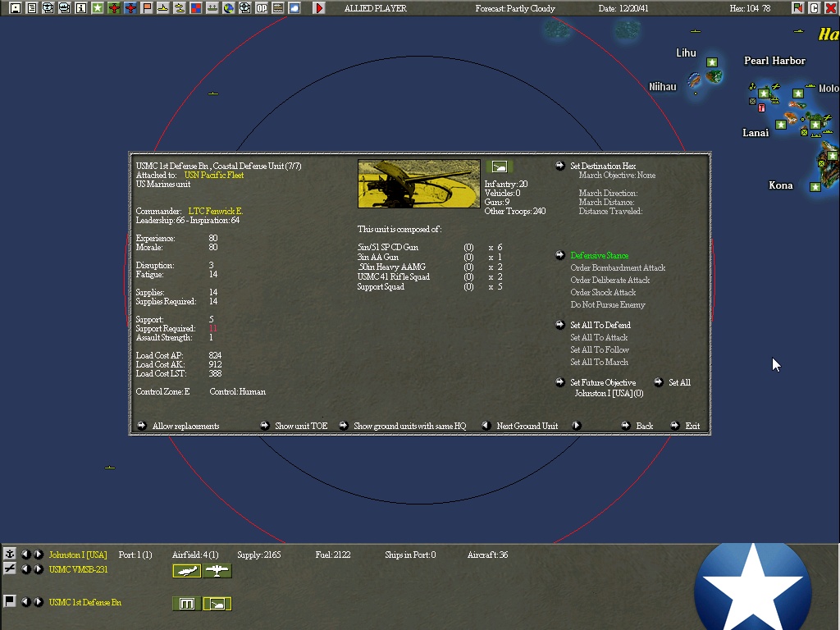Toggle Do Not Pursue Enemy
The width and height of the screenshot is (840, 630).
point(608,305)
